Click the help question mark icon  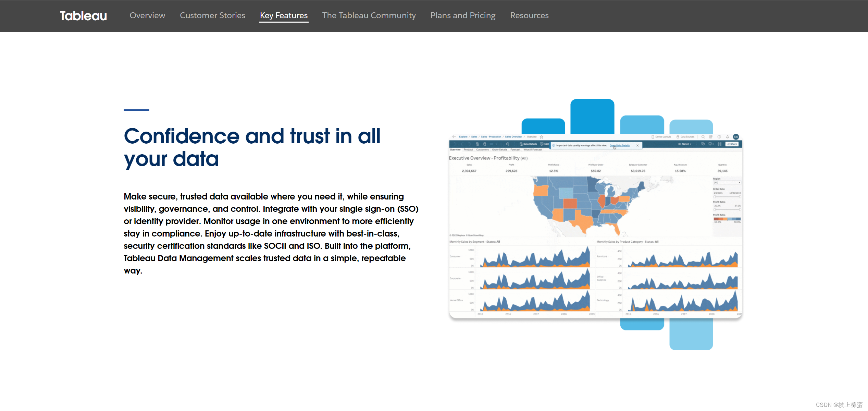click(x=719, y=137)
